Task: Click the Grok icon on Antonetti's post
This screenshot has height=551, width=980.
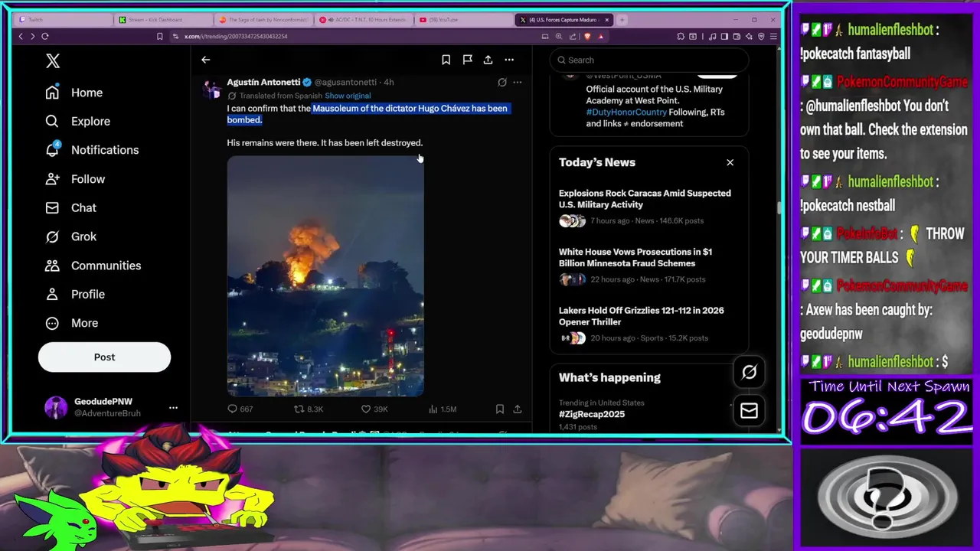Action: pyautogui.click(x=502, y=82)
